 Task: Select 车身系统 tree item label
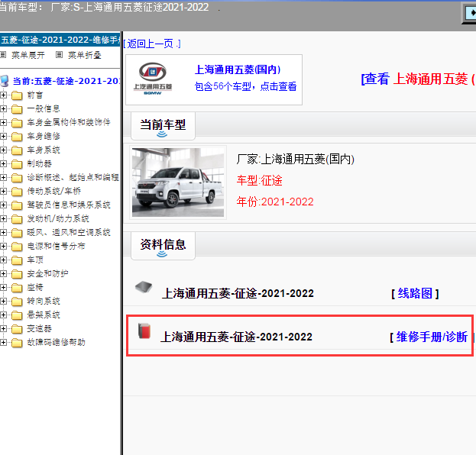tap(44, 150)
